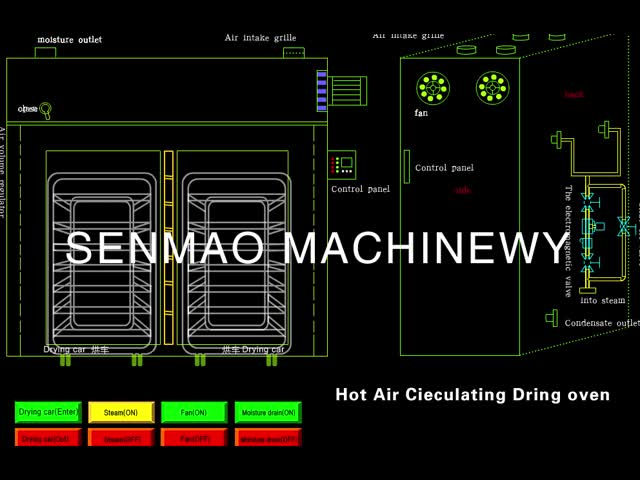
Task: Click the striped fan motor on oven top
Action: pos(348,91)
